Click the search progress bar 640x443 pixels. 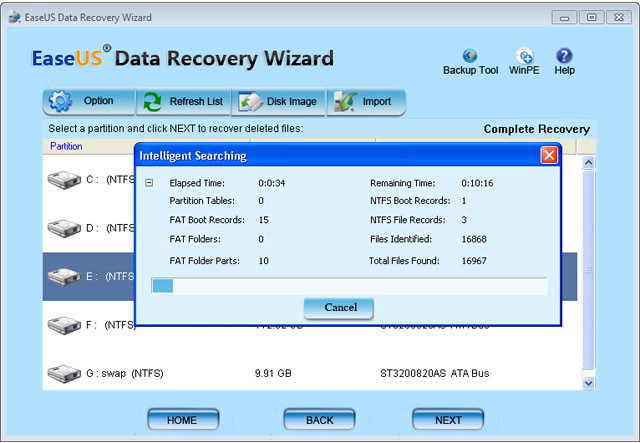[349, 286]
